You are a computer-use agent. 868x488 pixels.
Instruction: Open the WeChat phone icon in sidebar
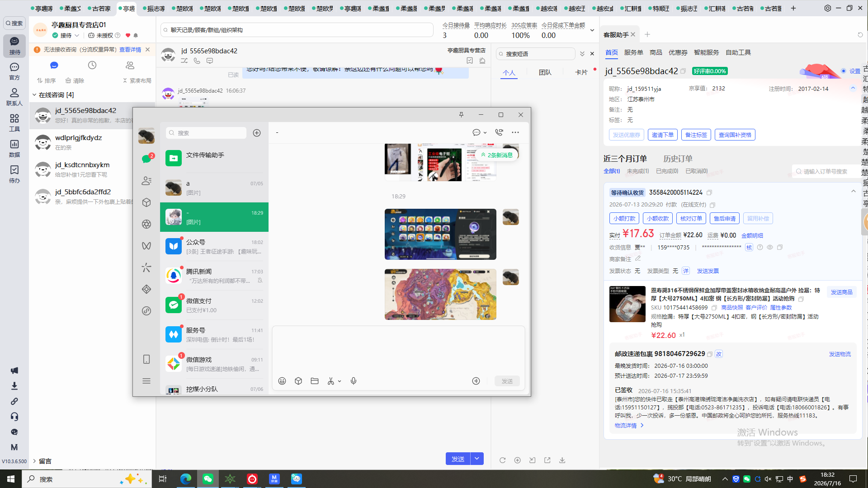146,359
